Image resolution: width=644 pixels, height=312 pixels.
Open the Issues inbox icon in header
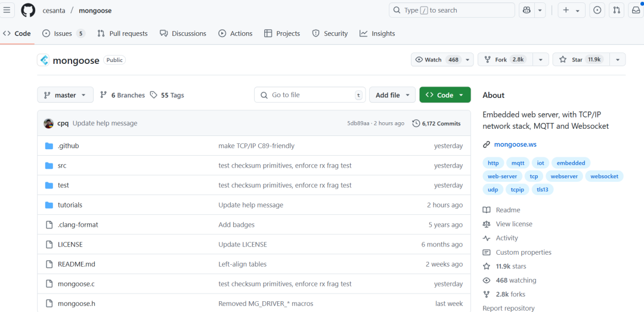597,10
